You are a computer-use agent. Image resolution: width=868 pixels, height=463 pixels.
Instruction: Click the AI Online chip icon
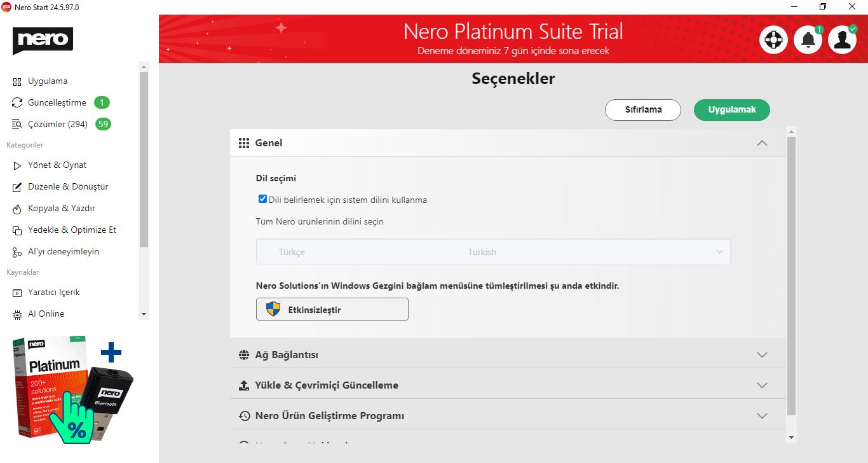pyautogui.click(x=17, y=314)
